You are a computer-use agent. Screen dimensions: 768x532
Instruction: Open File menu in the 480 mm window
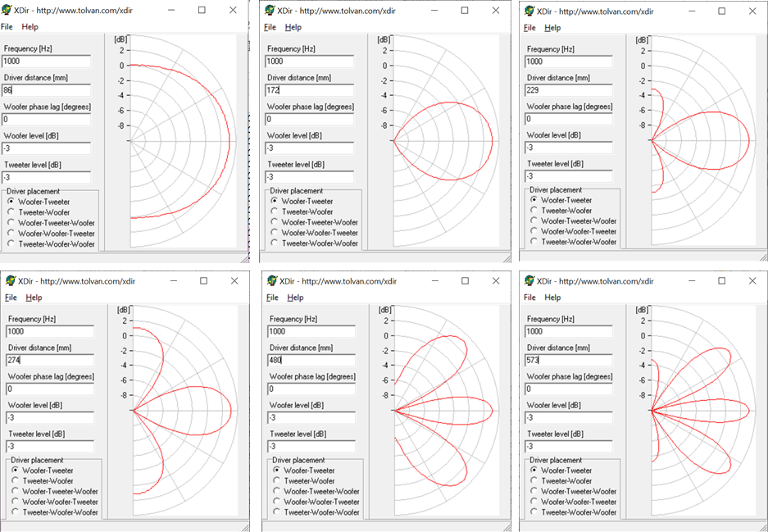tap(272, 298)
